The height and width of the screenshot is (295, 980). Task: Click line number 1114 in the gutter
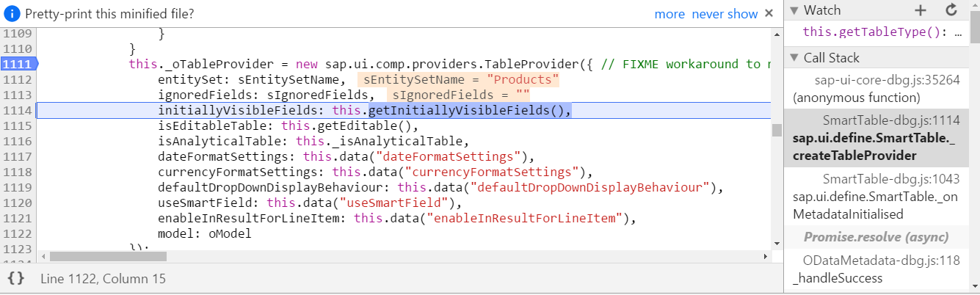(16, 110)
